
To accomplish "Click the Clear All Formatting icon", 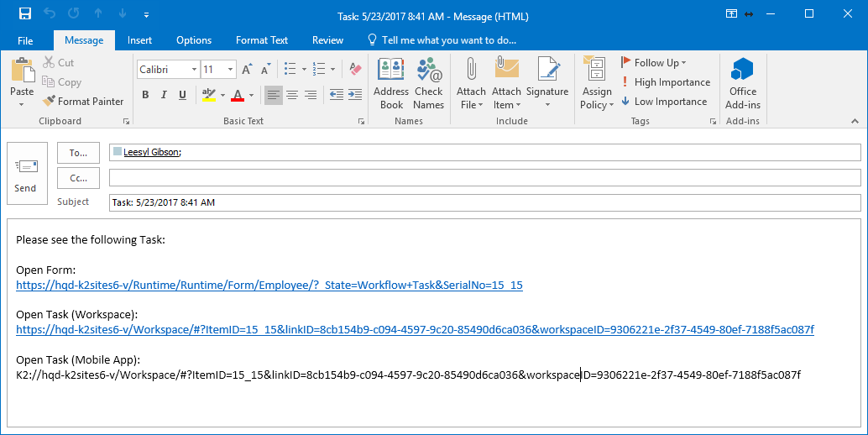I will pos(354,69).
